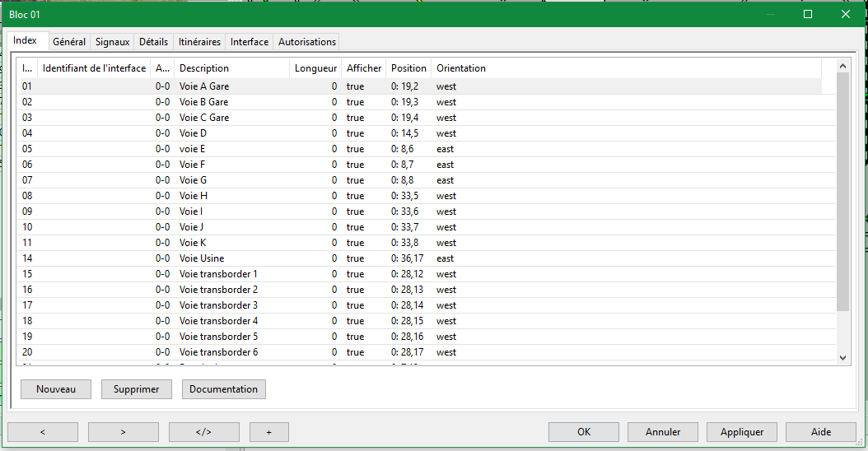Image resolution: width=868 pixels, height=451 pixels.
Task: Click the Nouveau button
Action: [56, 389]
